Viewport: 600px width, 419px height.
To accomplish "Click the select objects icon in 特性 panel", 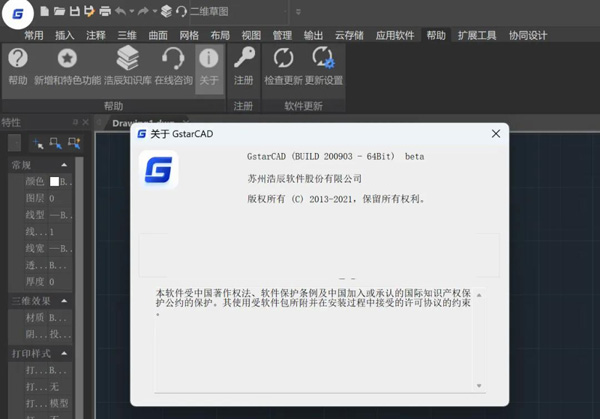I will [55, 143].
